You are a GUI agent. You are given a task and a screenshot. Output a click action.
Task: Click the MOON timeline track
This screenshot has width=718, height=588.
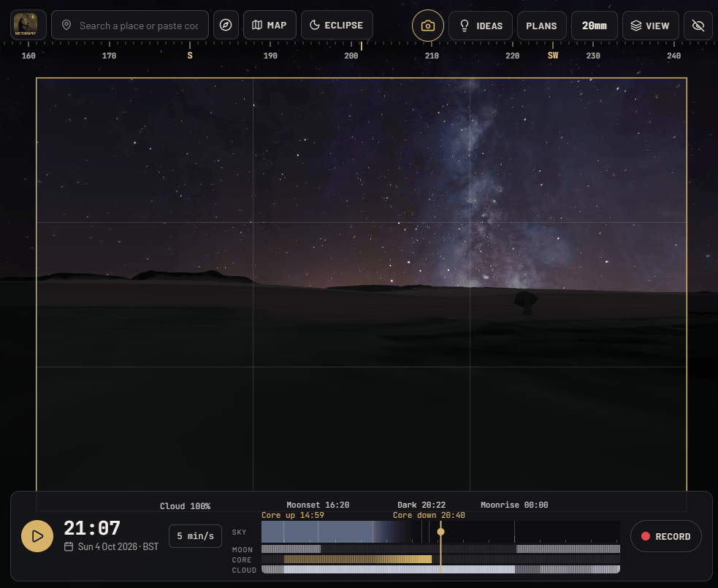[440, 549]
